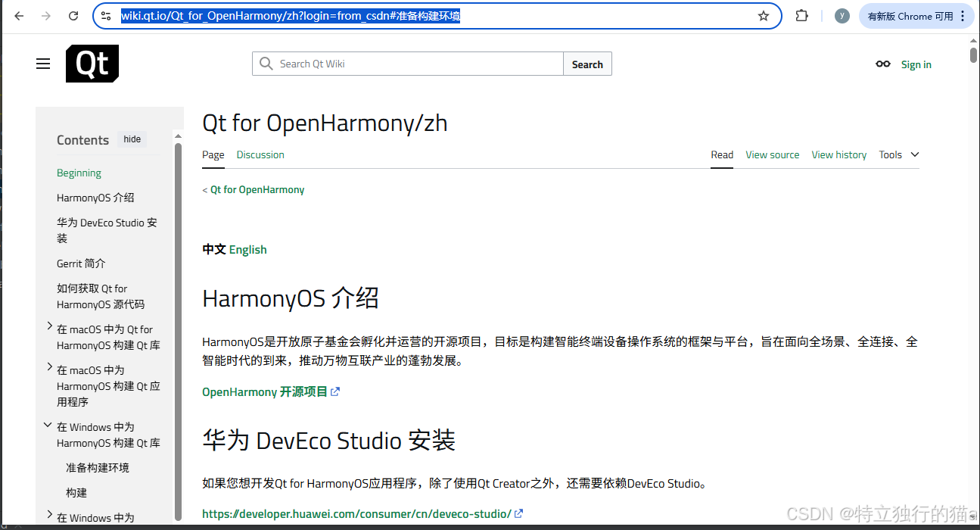This screenshot has height=530, width=980.
Task: Jump to 构建 subsection in Contents
Action: point(76,493)
